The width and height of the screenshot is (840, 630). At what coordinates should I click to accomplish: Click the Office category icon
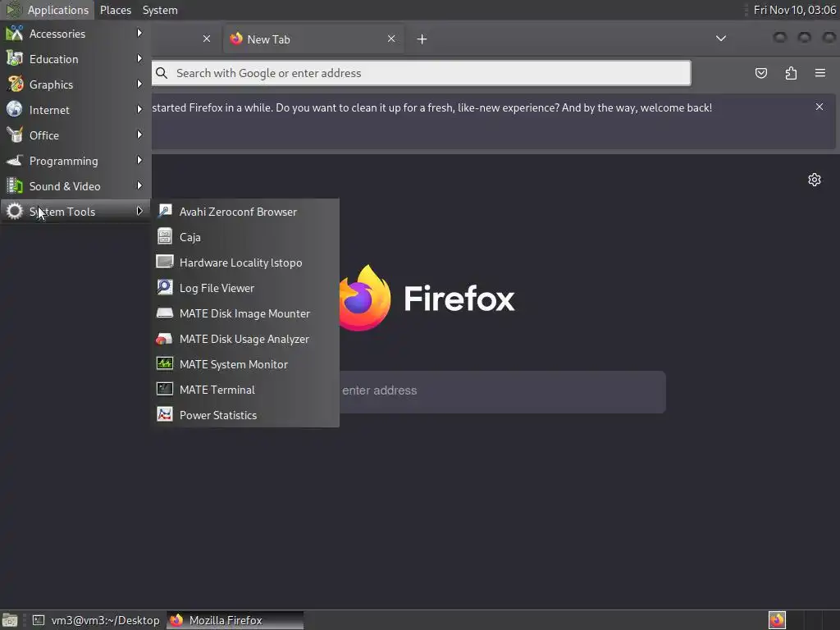15,135
